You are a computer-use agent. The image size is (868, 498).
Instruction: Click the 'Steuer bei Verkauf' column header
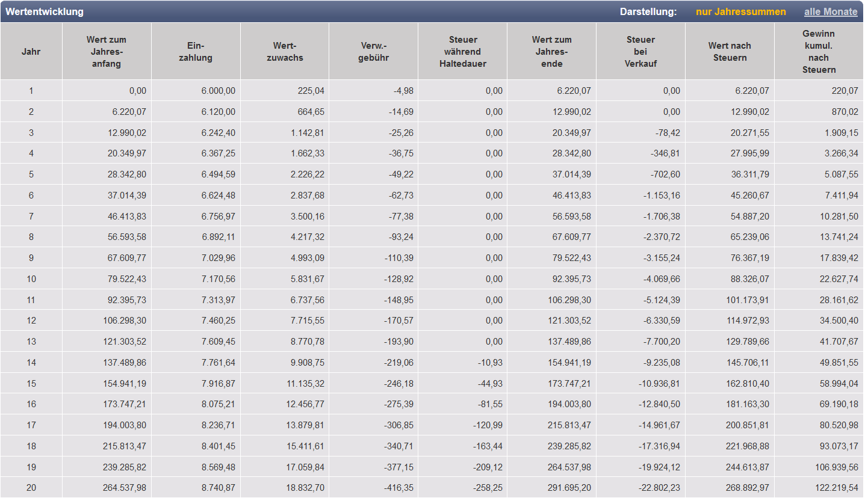[x=640, y=52]
